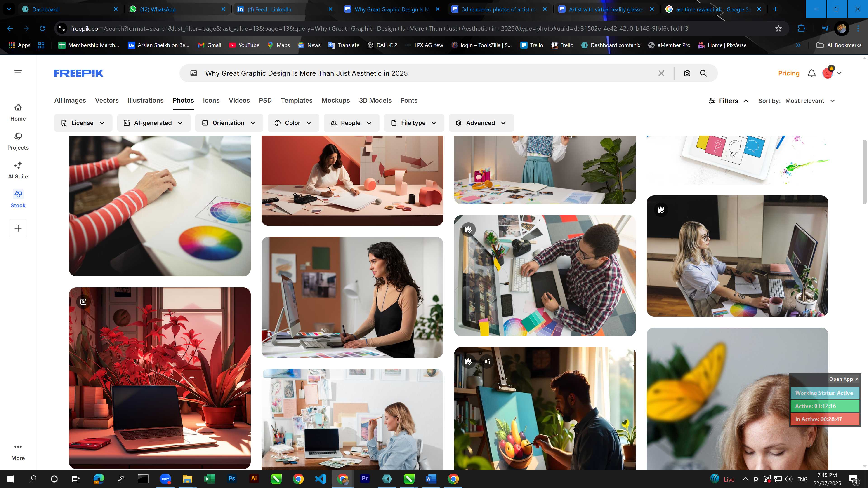Switch to Templates tab
868x488 pixels.
[297, 100]
